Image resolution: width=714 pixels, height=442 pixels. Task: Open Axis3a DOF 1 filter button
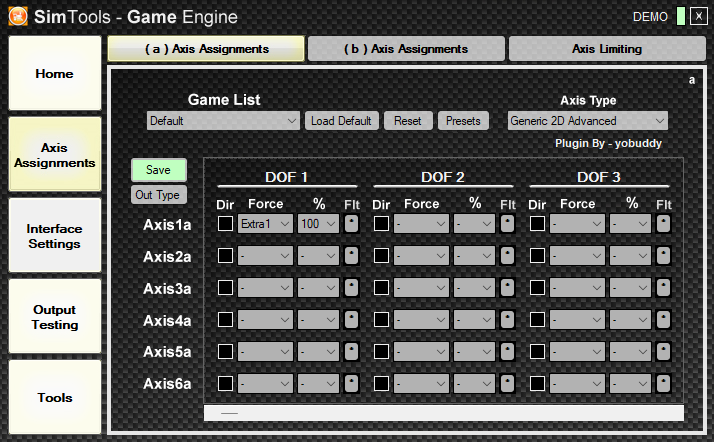[351, 288]
